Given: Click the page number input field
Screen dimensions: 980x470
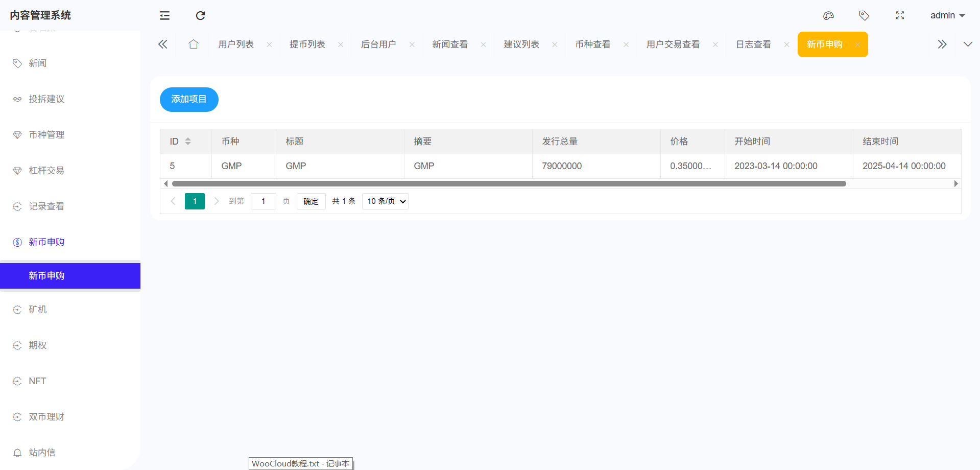Looking at the screenshot, I should [263, 201].
